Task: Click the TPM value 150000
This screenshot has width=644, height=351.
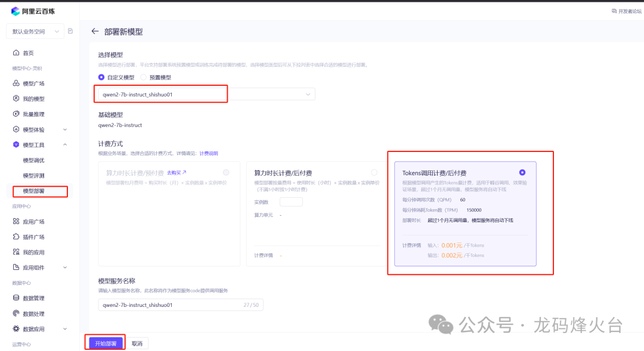Action: point(473,210)
